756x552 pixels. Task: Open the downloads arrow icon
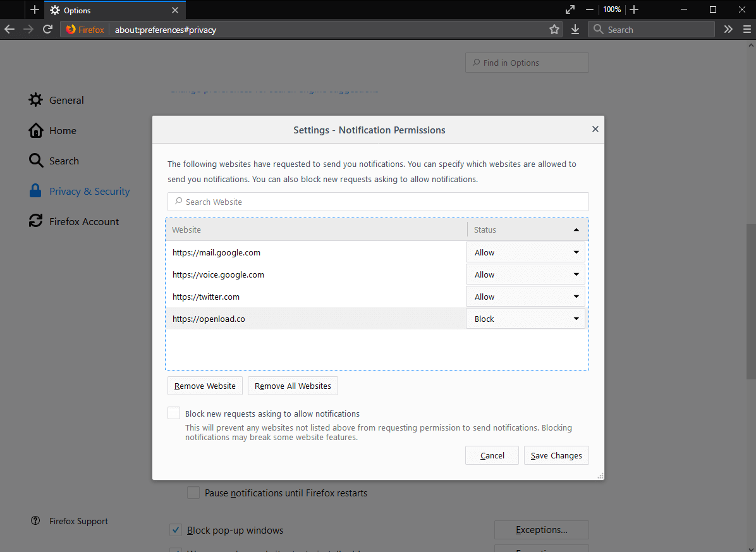[575, 30]
